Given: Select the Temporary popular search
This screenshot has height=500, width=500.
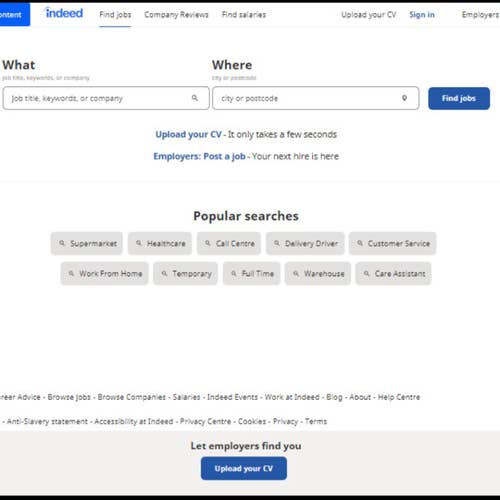Looking at the screenshot, I should pos(185,274).
